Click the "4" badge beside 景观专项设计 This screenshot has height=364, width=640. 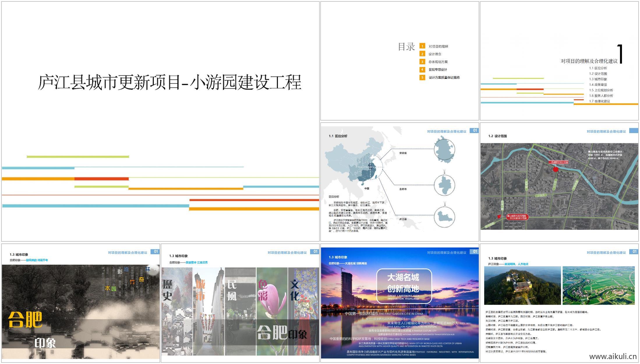tap(422, 69)
